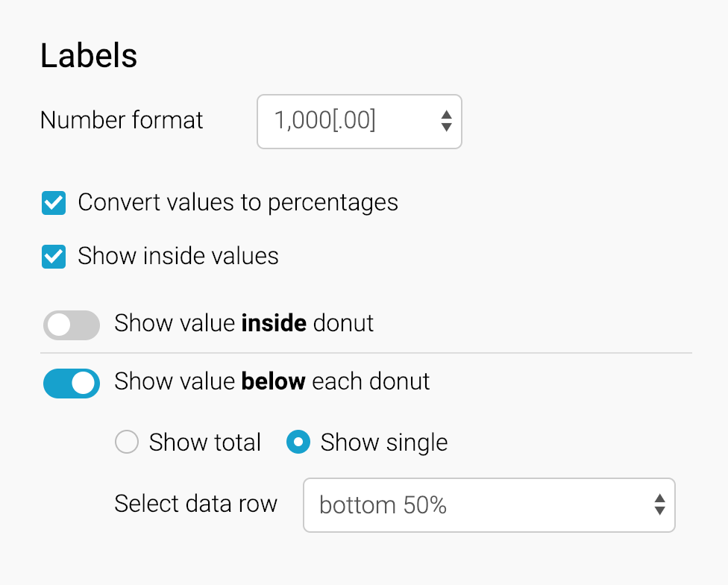Click the "Show inside values" label text
The width and height of the screenshot is (728, 585).
[x=178, y=257]
